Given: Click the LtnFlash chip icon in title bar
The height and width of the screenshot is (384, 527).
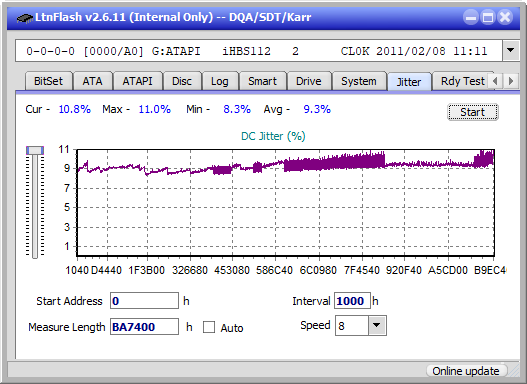Looking at the screenshot, I should (25, 17).
